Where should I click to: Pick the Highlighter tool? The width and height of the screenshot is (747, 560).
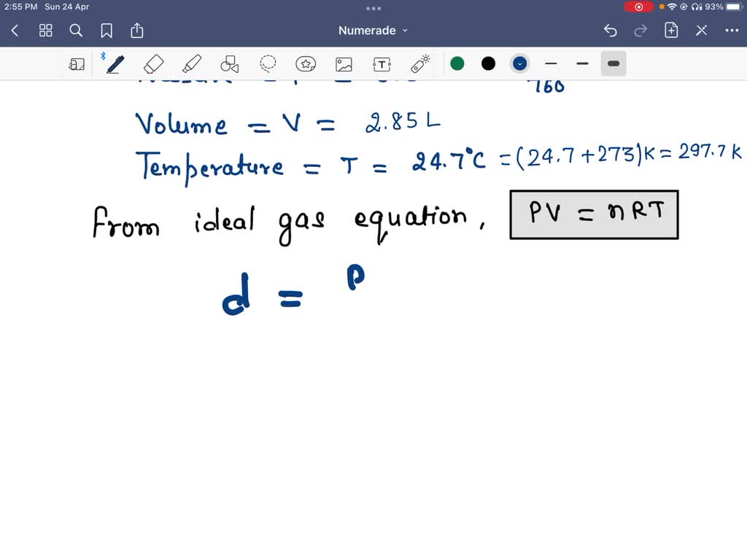coord(192,63)
